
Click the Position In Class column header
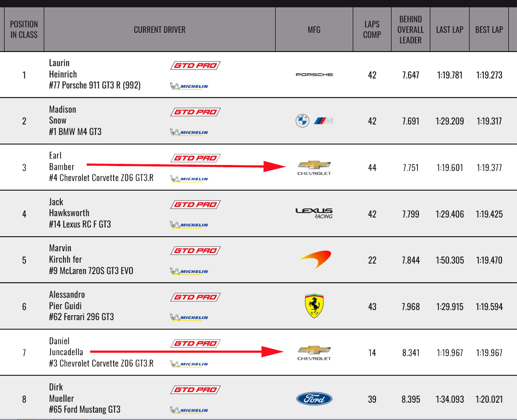coord(24,30)
